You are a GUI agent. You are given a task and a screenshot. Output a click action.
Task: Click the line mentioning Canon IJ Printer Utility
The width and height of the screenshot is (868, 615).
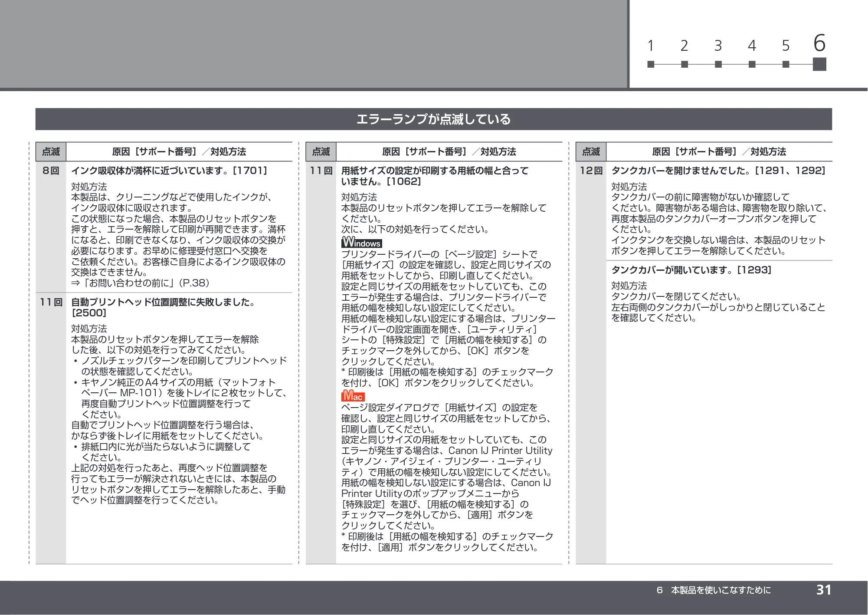(447, 451)
